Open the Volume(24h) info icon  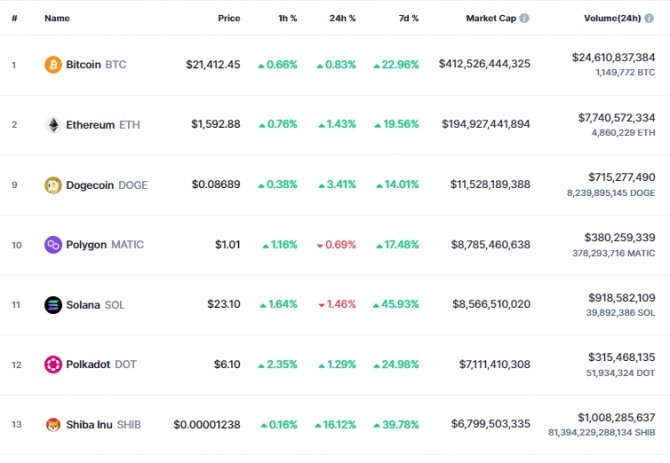tap(649, 18)
